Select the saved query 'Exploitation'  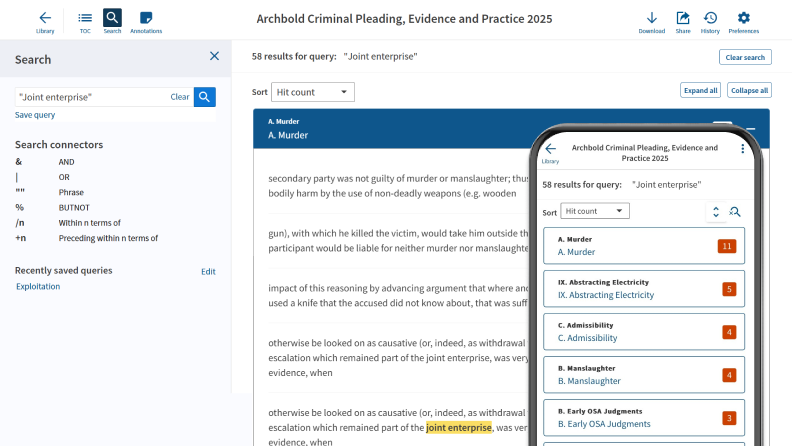click(x=38, y=286)
